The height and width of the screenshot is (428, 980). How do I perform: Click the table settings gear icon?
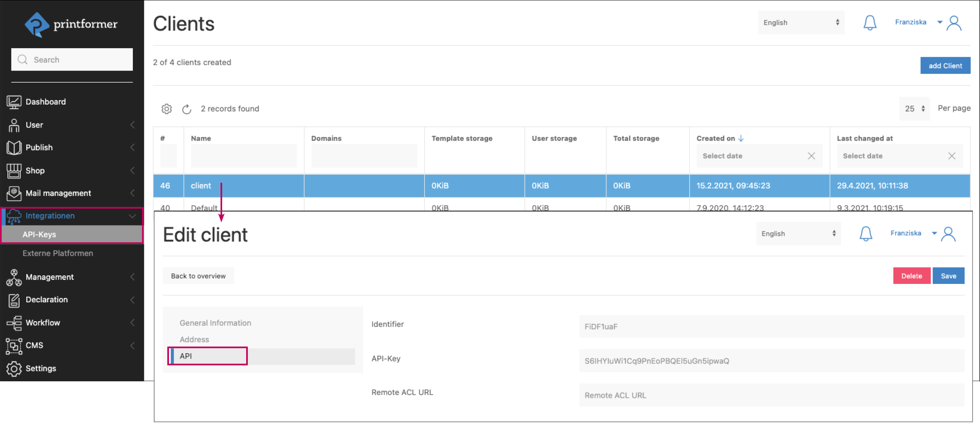tap(167, 109)
